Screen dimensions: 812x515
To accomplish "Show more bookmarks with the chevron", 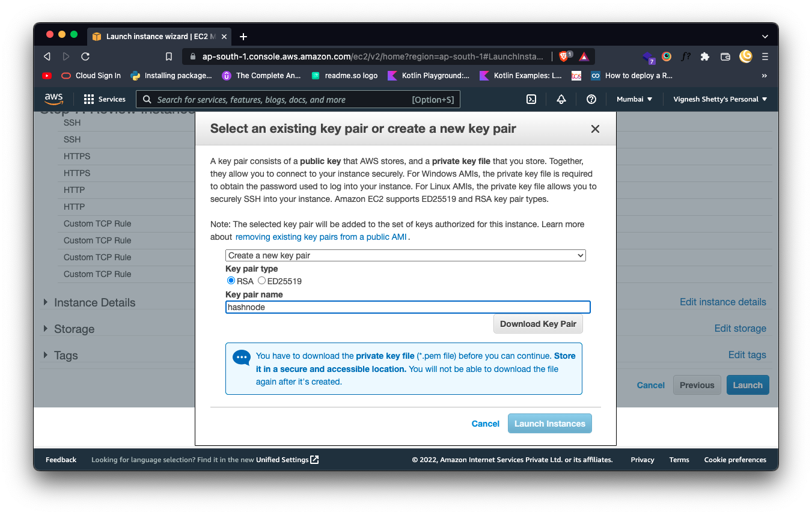I will tap(765, 76).
